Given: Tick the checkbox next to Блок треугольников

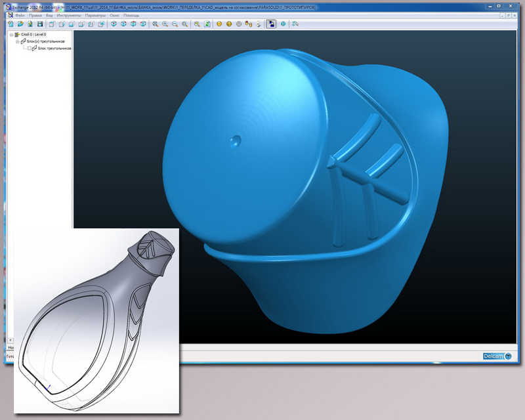Looking at the screenshot, I should pos(30,48).
